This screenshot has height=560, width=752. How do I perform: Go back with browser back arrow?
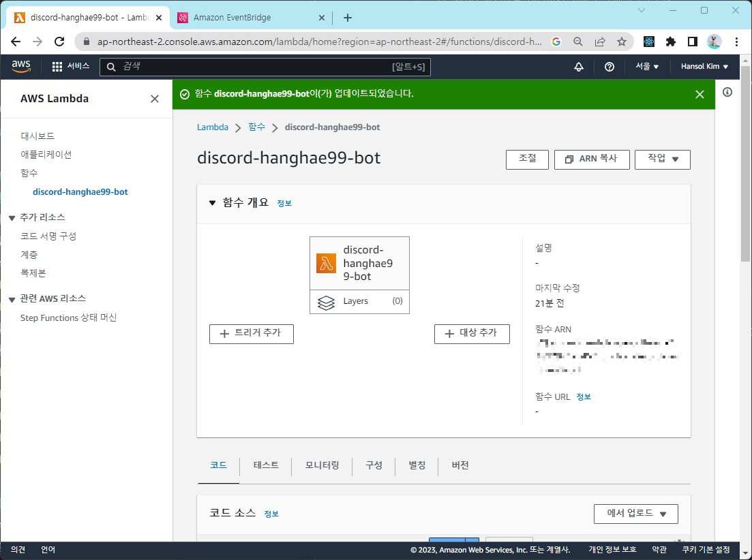[16, 42]
